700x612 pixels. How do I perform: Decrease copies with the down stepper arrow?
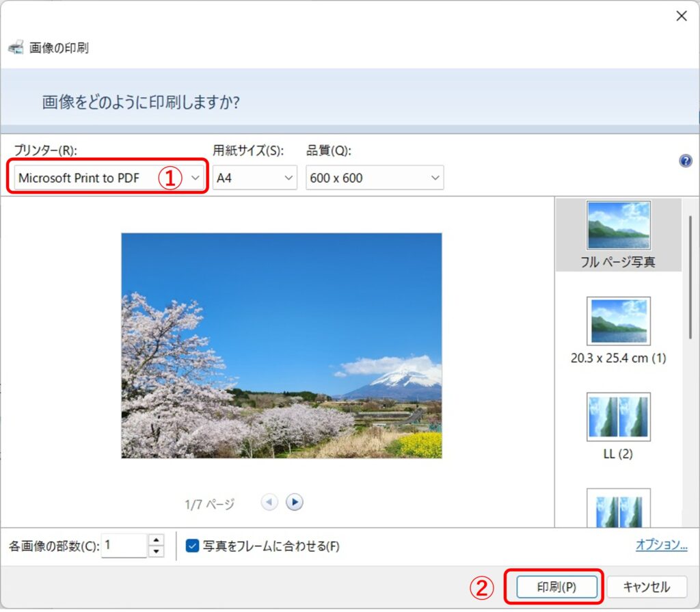pyautogui.click(x=157, y=551)
